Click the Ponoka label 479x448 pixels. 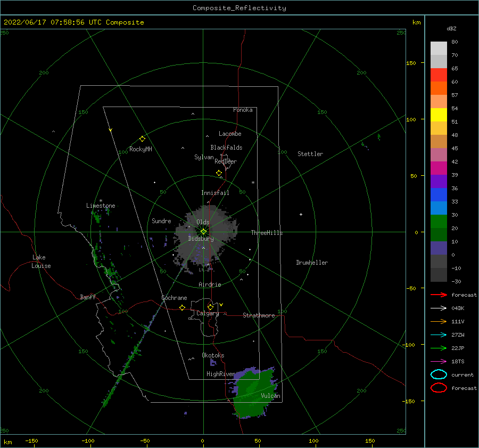243,110
